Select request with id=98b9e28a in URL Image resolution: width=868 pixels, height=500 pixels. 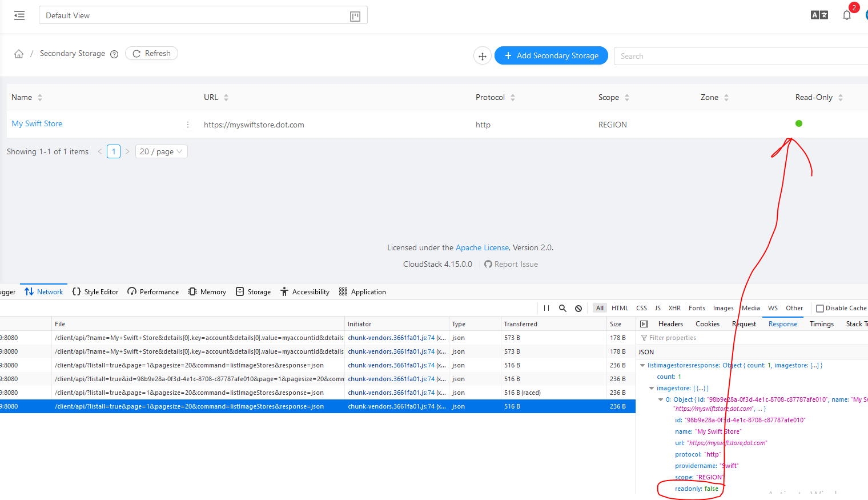tap(318, 379)
